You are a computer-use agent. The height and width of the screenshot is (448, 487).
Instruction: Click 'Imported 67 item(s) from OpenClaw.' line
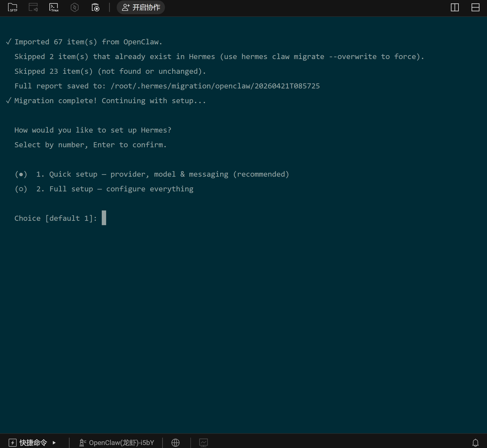88,42
